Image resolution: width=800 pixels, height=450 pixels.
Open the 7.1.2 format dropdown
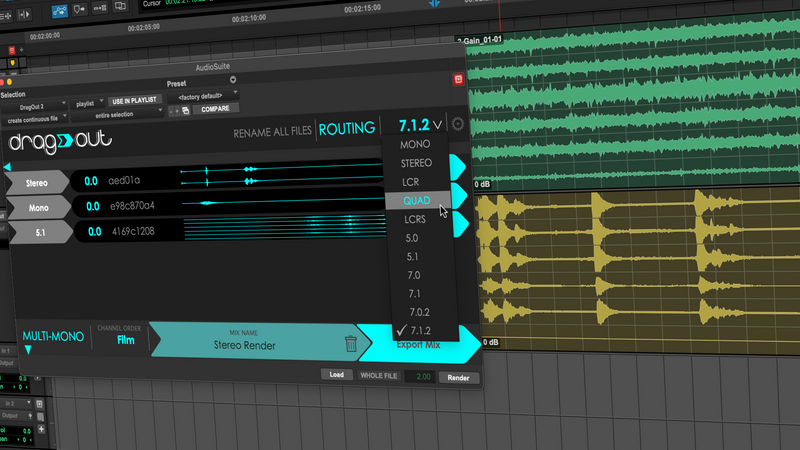coord(420,125)
